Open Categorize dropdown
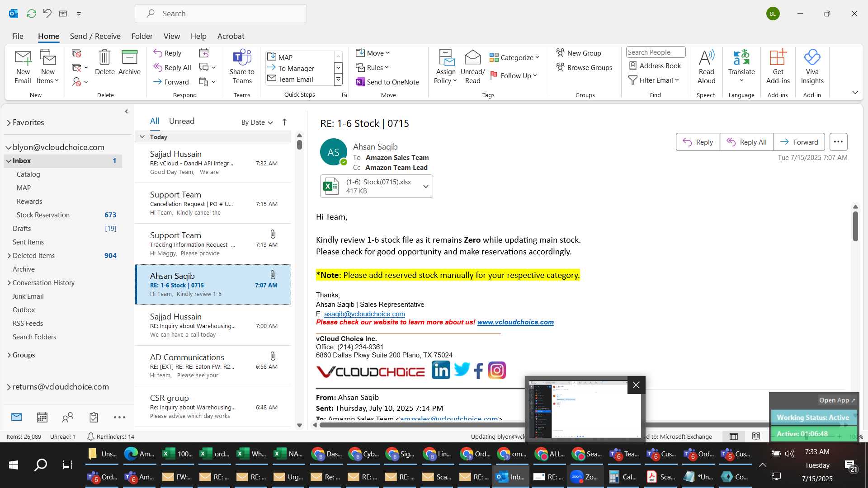The width and height of the screenshot is (868, 488). coord(514,57)
